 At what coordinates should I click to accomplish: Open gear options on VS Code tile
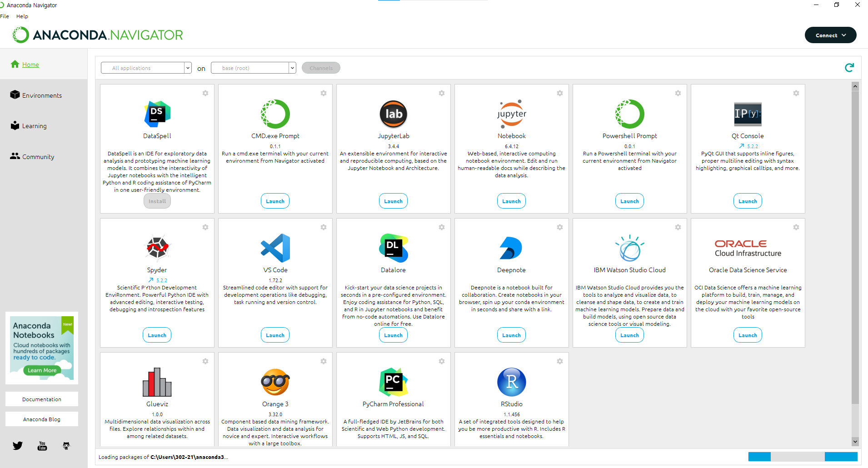324,227
